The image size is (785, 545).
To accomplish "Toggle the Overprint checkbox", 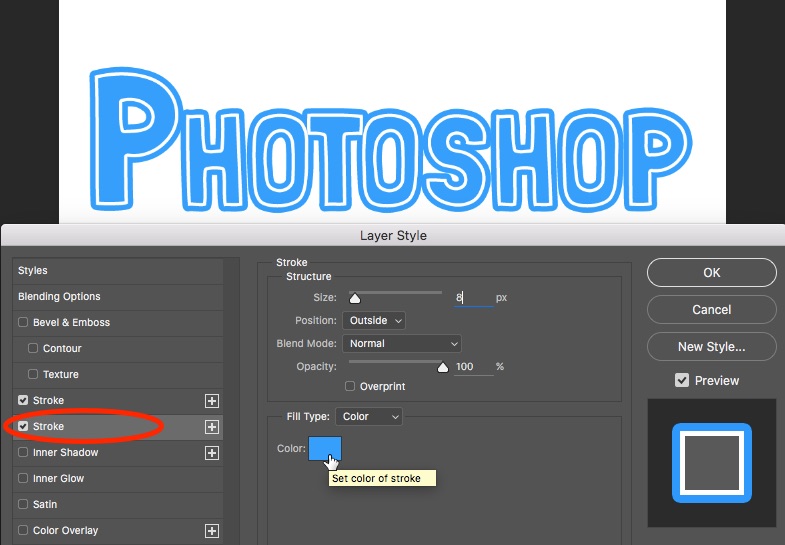I will coord(350,386).
